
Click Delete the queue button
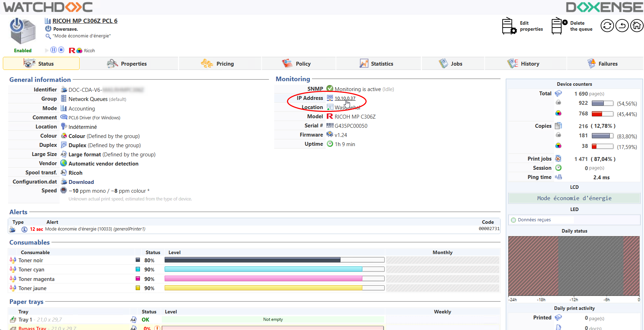(572, 26)
